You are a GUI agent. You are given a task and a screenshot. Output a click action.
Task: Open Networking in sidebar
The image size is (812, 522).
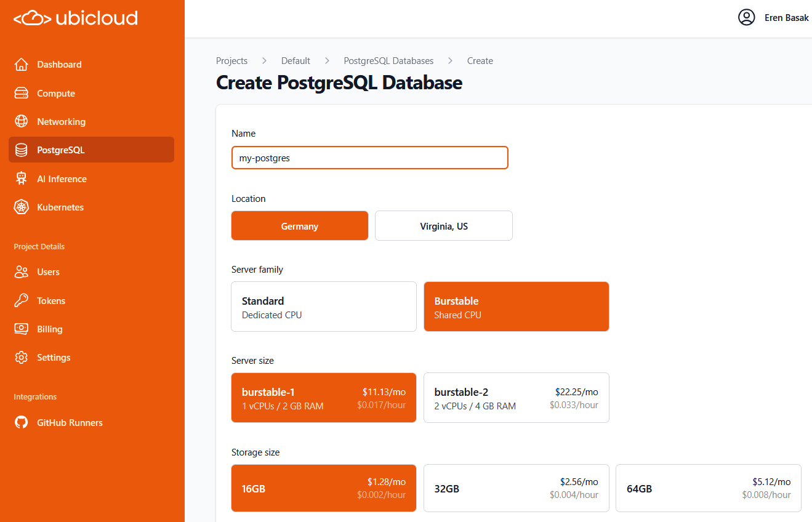(x=91, y=122)
